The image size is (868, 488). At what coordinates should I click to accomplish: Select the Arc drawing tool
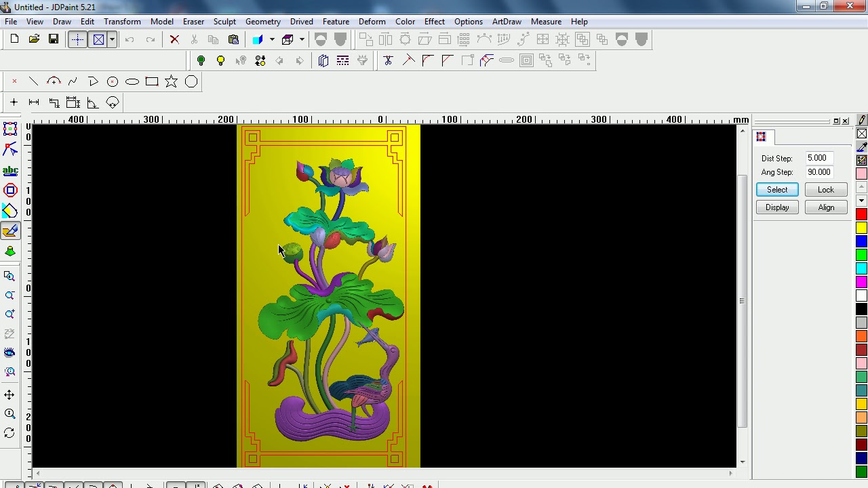pos(54,82)
